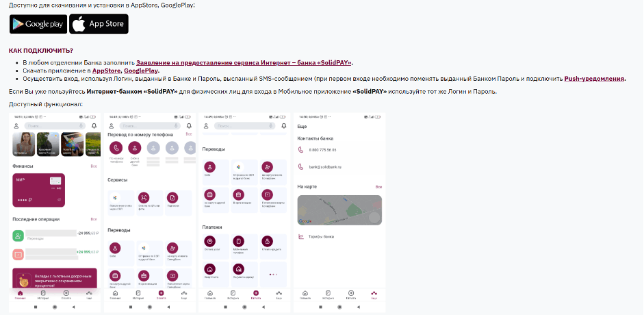Click 'Все' next to На карте

point(378,187)
